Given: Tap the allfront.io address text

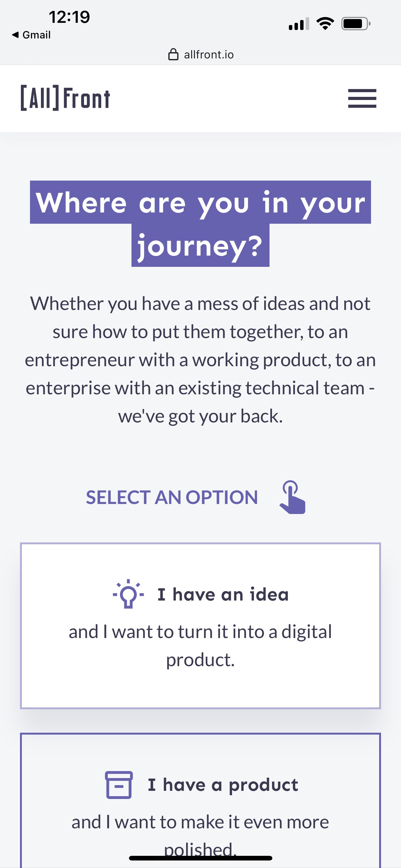Looking at the screenshot, I should 209,55.
